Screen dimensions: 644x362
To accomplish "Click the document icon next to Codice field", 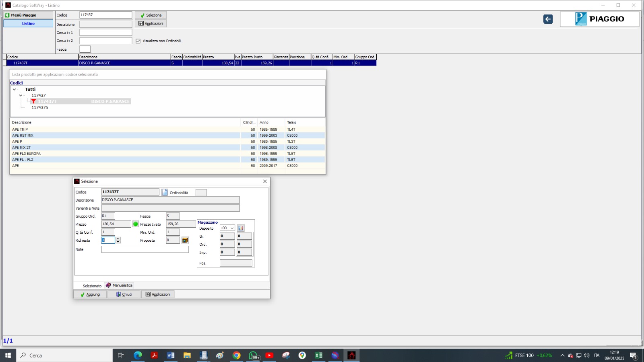I will click(165, 192).
